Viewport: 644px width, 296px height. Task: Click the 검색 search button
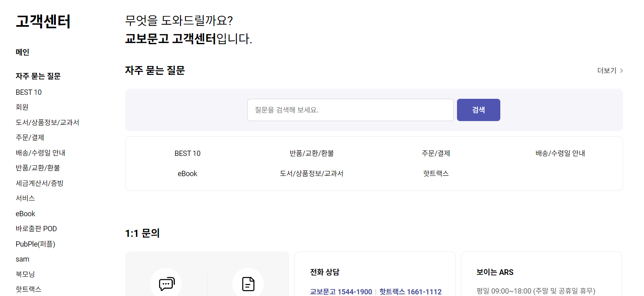point(478,110)
